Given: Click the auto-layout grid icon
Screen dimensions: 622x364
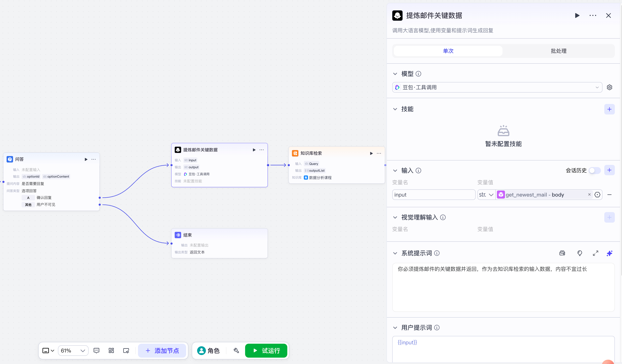Looking at the screenshot, I should [111, 350].
